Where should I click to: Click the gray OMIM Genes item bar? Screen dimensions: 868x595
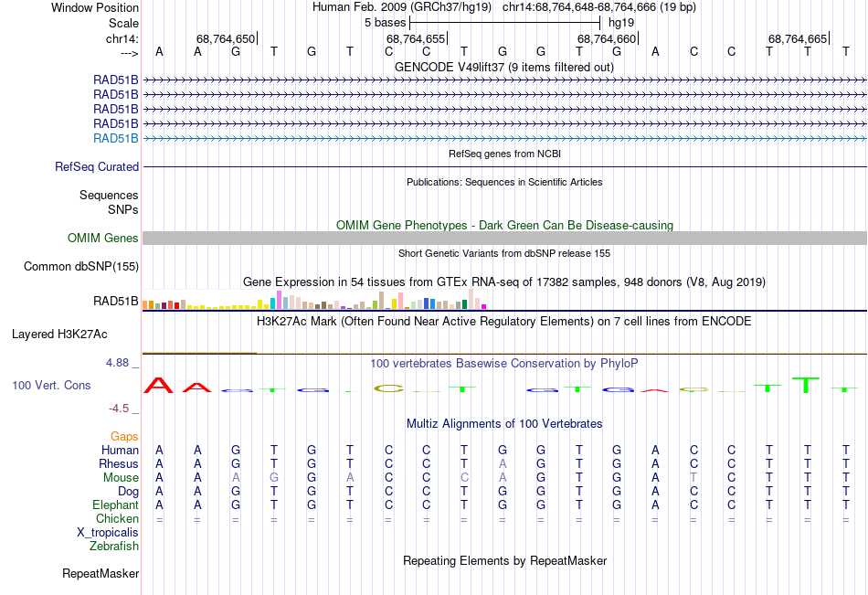[504, 239]
